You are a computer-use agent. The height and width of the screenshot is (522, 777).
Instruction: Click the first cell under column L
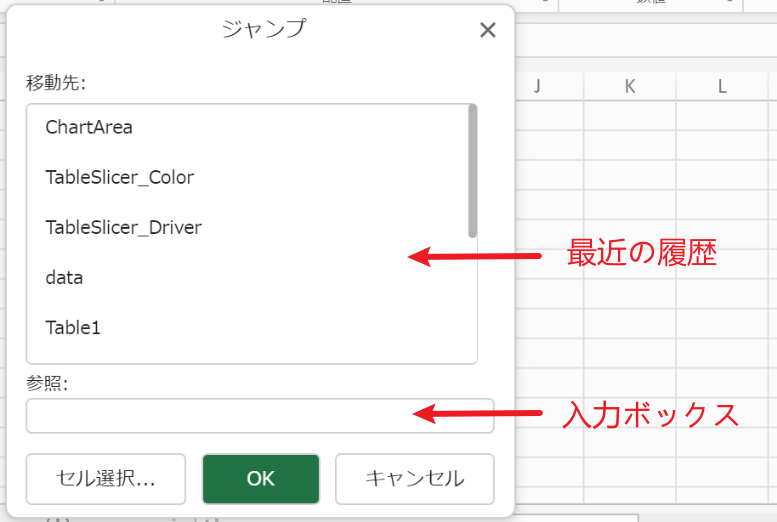click(722, 115)
